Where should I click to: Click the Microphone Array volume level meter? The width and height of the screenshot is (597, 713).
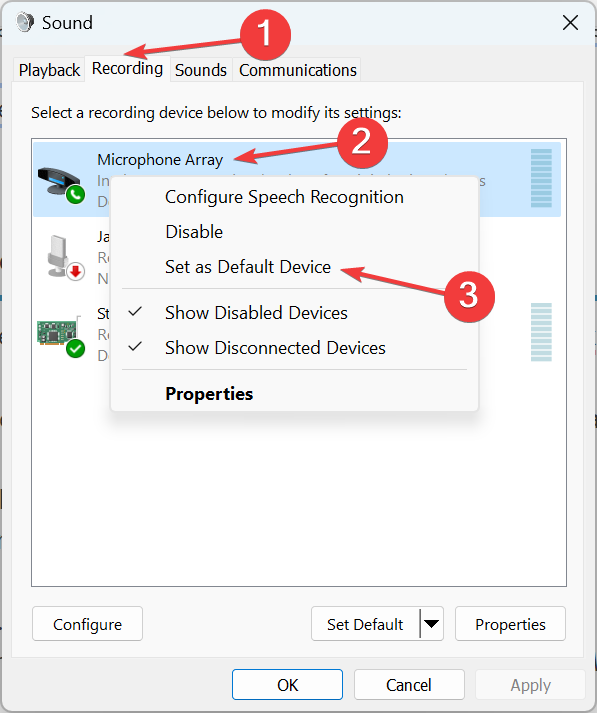(541, 178)
